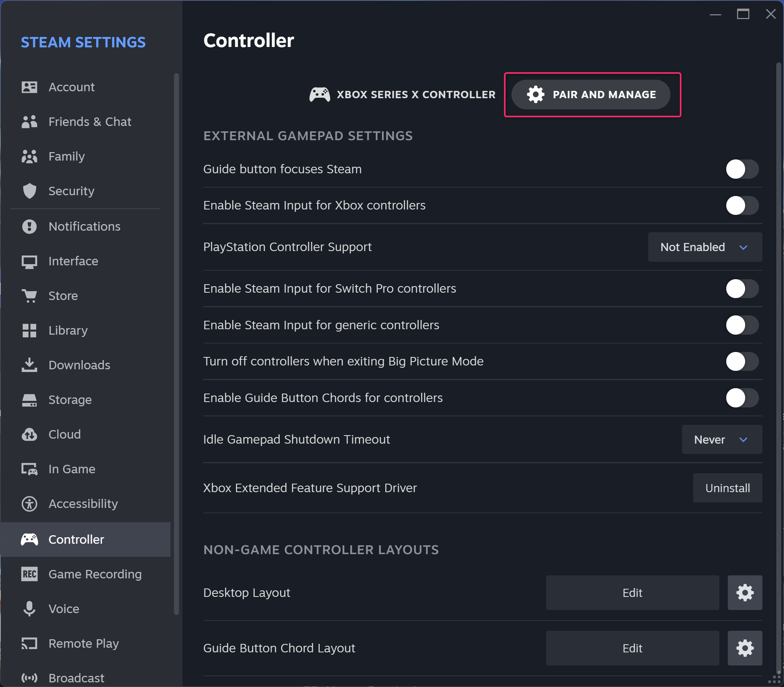Screen dimensions: 784x687
Task: Enable Steam Input for generic controllers
Action: [x=742, y=325]
